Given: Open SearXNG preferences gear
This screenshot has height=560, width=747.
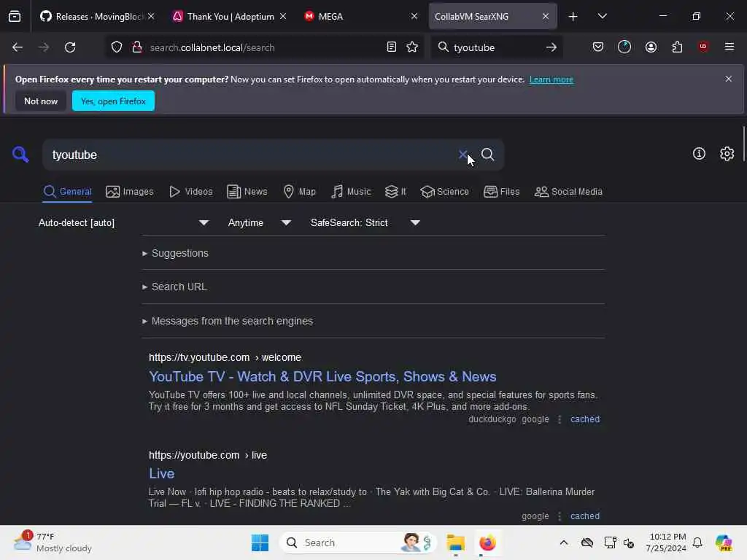Looking at the screenshot, I should [727, 154].
